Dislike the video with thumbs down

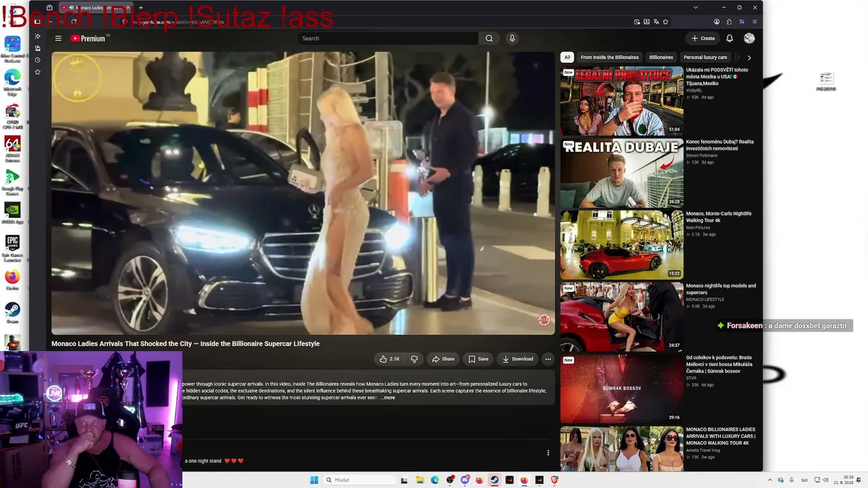tap(414, 359)
